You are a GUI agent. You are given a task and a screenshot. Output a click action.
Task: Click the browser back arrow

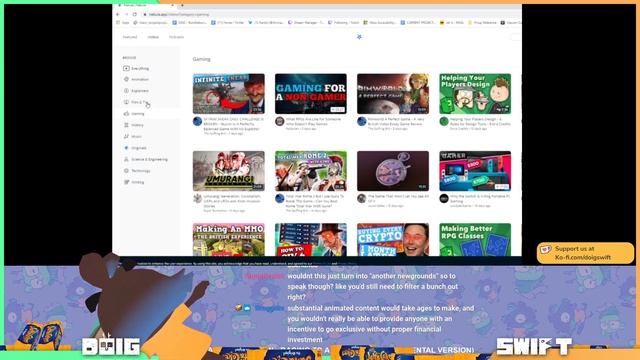[x=118, y=14]
